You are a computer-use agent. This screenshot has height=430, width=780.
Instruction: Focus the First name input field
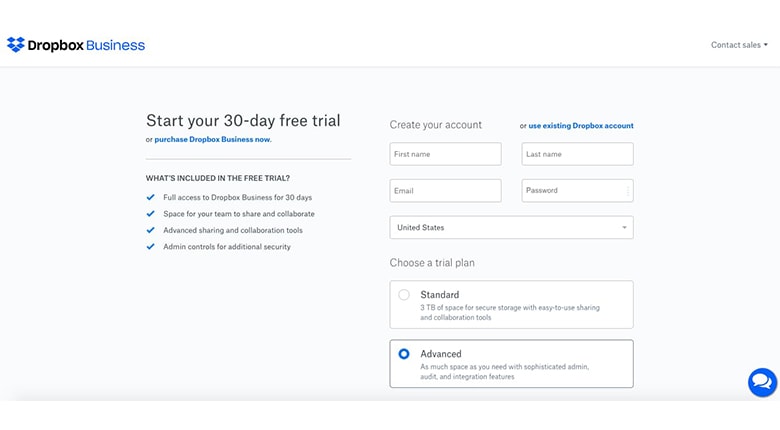click(x=445, y=154)
